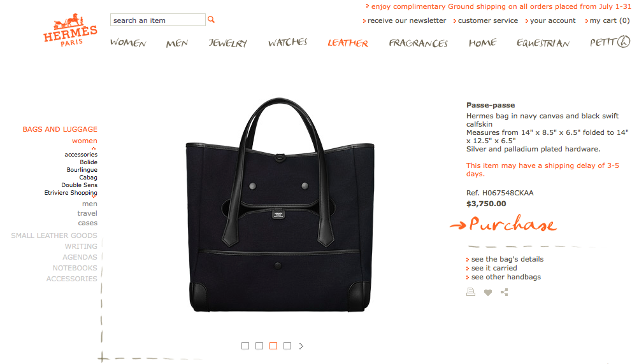The image size is (639, 364).
Task: Click the print page icon
Action: point(471,292)
